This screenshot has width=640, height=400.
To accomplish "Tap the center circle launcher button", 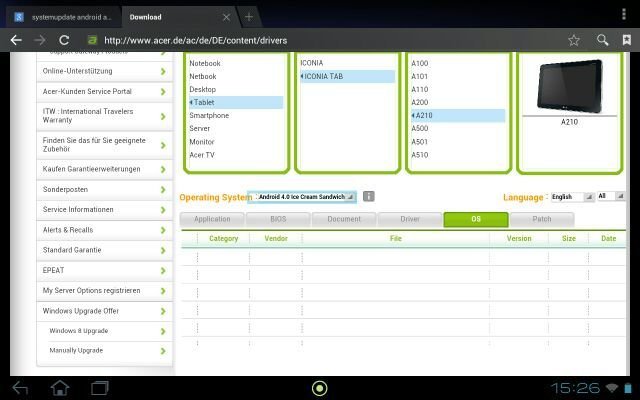I will [x=320, y=388].
